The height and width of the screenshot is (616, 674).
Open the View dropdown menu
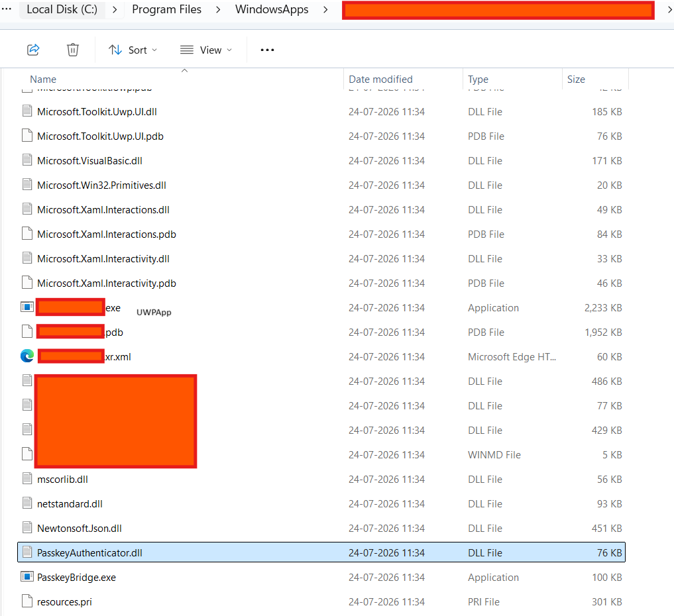206,50
